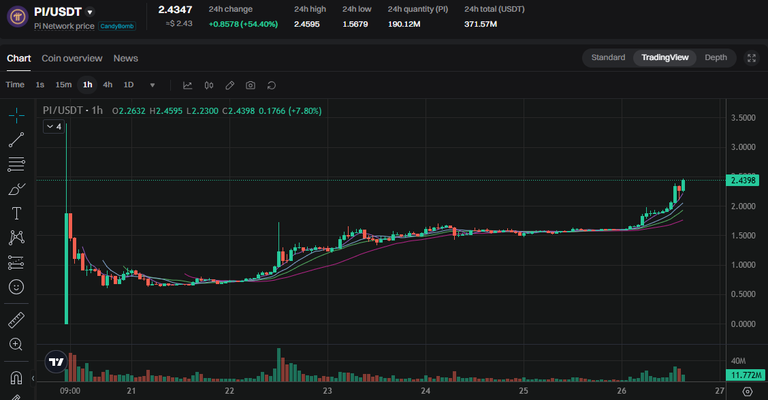This screenshot has width=768, height=400.
Task: Expand the PI/USDT pair selector arrow
Action: 90,12
